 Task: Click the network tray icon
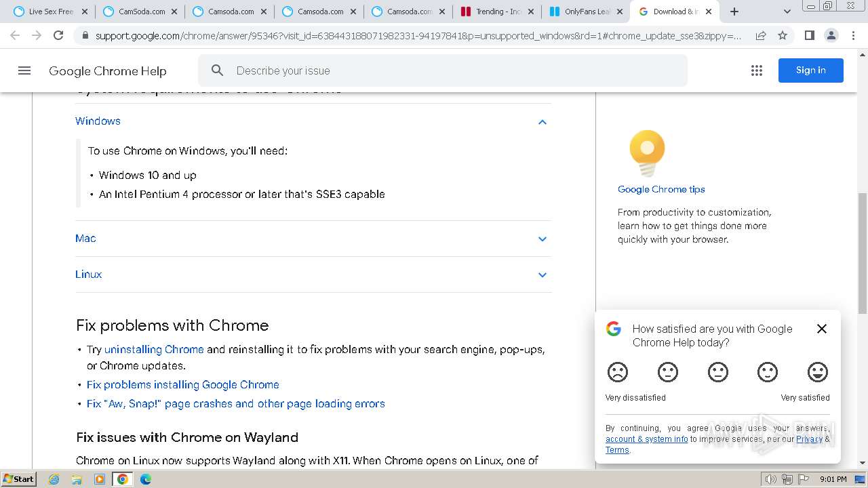coord(787,479)
